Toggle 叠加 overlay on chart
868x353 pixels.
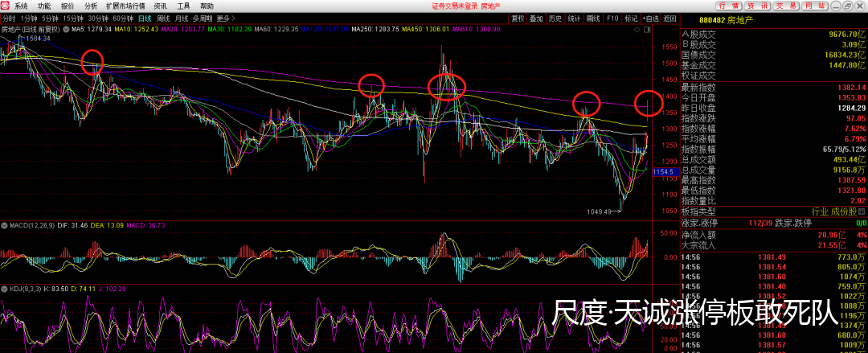(x=536, y=18)
